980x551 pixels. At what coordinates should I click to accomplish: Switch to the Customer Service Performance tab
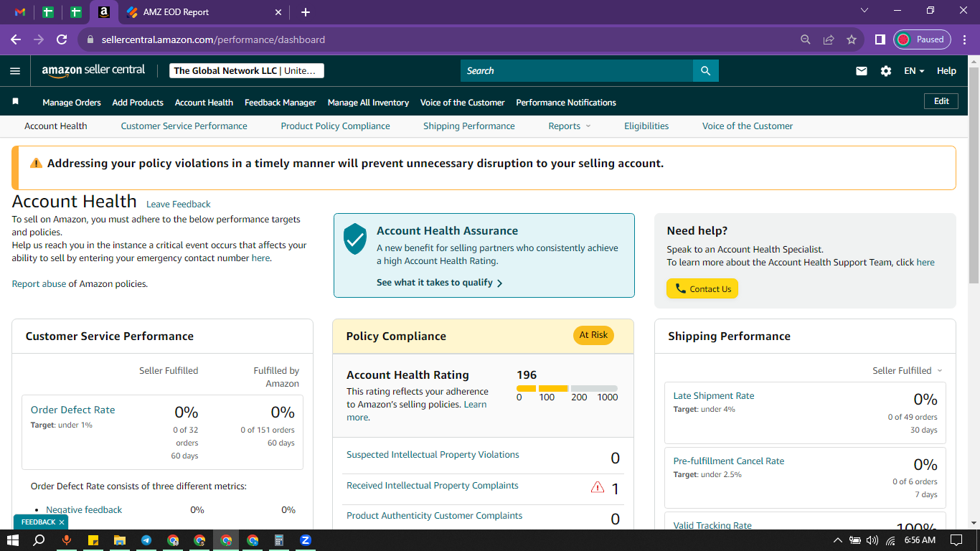click(184, 126)
